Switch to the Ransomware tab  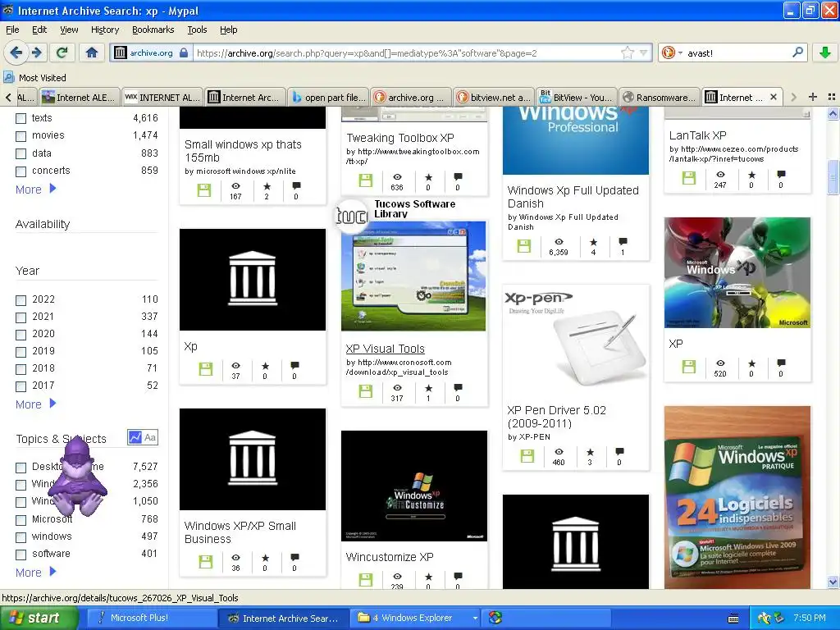pyautogui.click(x=659, y=97)
